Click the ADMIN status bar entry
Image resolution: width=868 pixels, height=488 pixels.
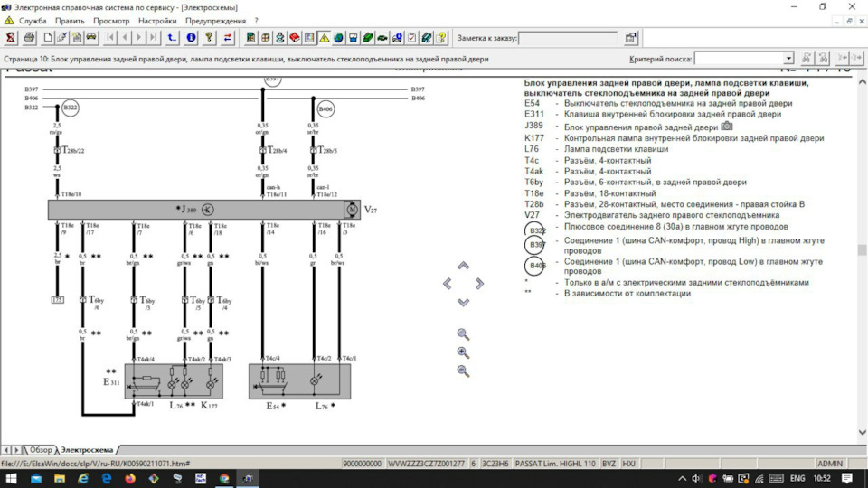[x=829, y=464]
